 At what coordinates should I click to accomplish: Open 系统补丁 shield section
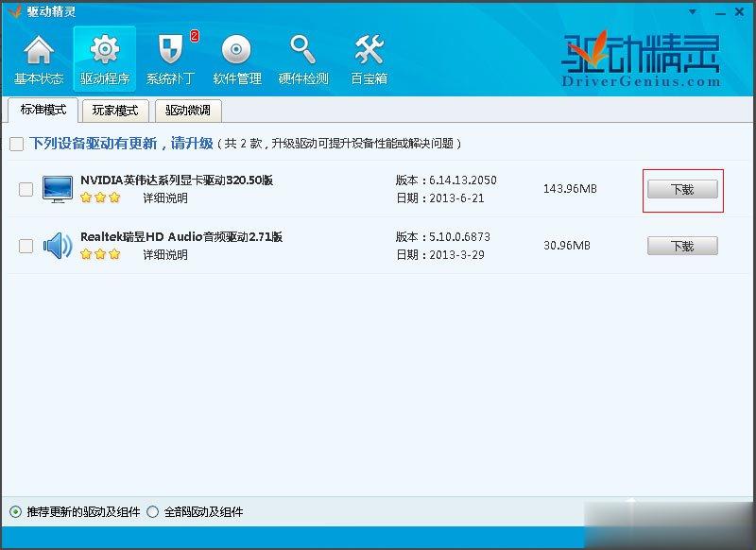[171, 60]
